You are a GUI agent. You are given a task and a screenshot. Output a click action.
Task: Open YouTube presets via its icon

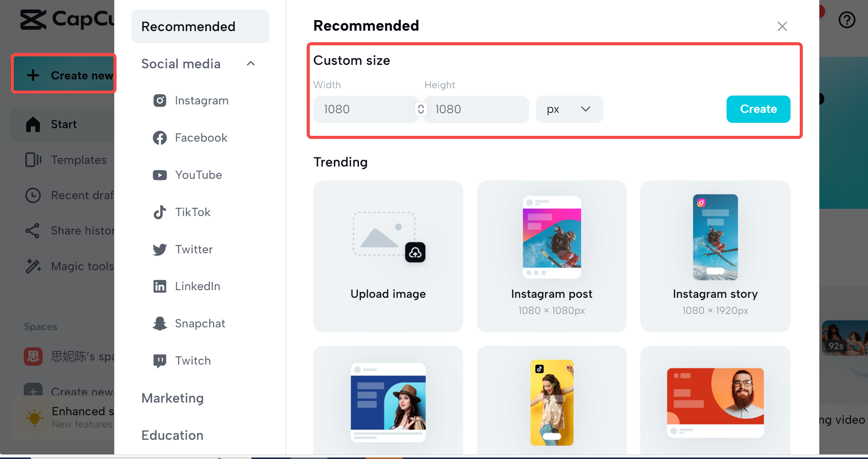click(160, 175)
